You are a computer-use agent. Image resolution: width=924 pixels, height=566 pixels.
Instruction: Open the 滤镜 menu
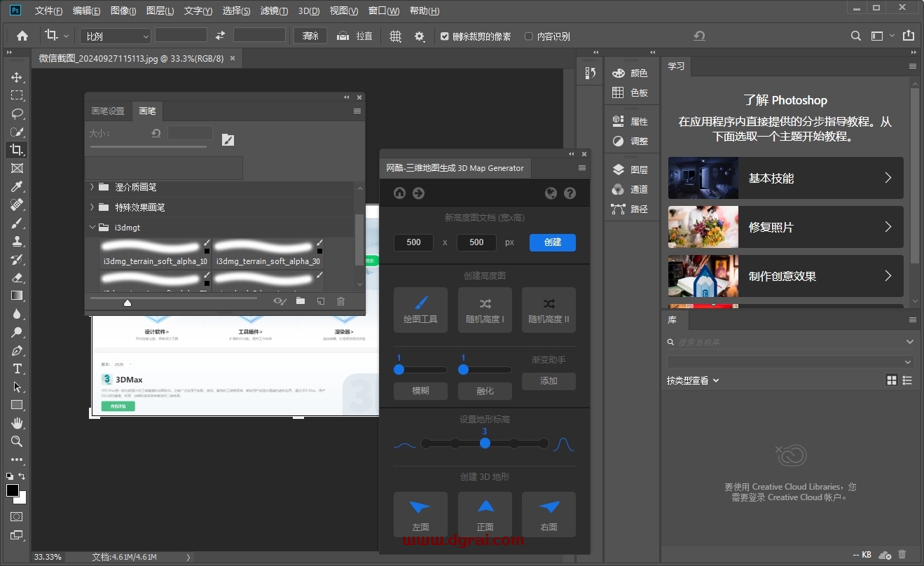click(273, 11)
